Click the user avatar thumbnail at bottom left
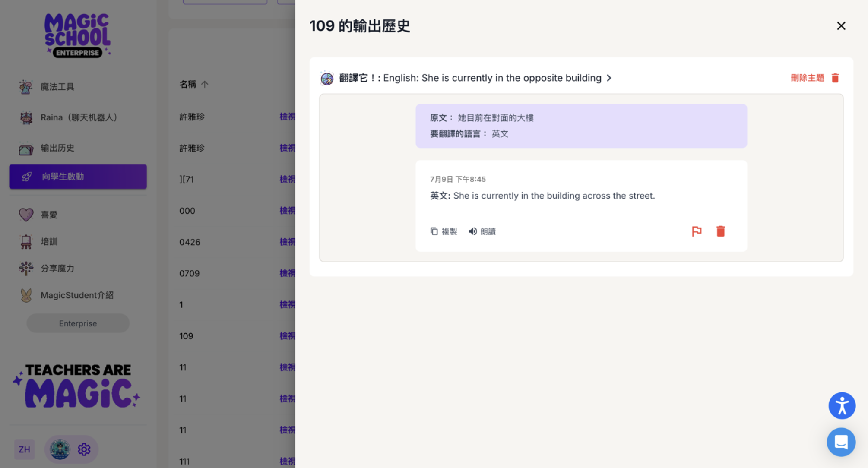 pos(59,449)
